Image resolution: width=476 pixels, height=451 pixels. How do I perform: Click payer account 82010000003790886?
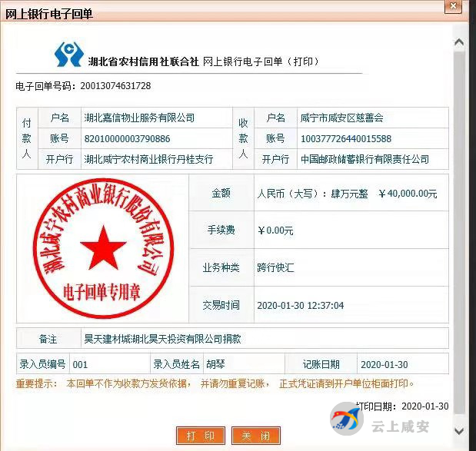click(127, 138)
